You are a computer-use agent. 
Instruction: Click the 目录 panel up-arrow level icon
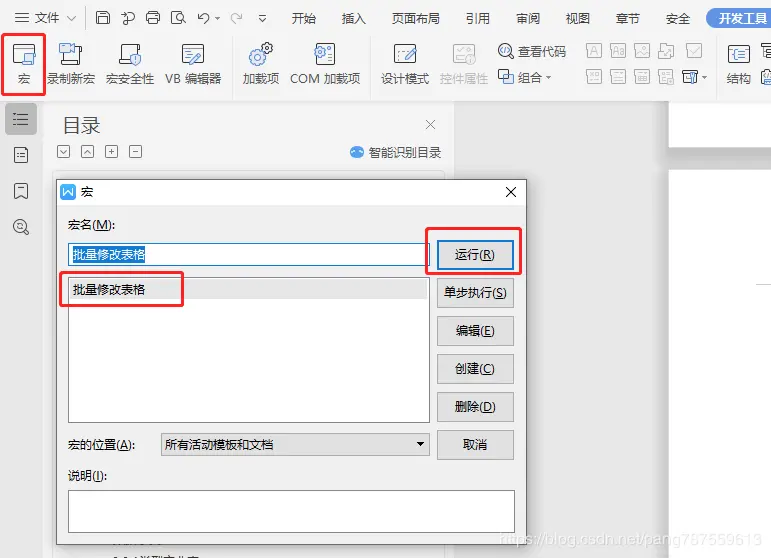pyautogui.click(x=88, y=151)
